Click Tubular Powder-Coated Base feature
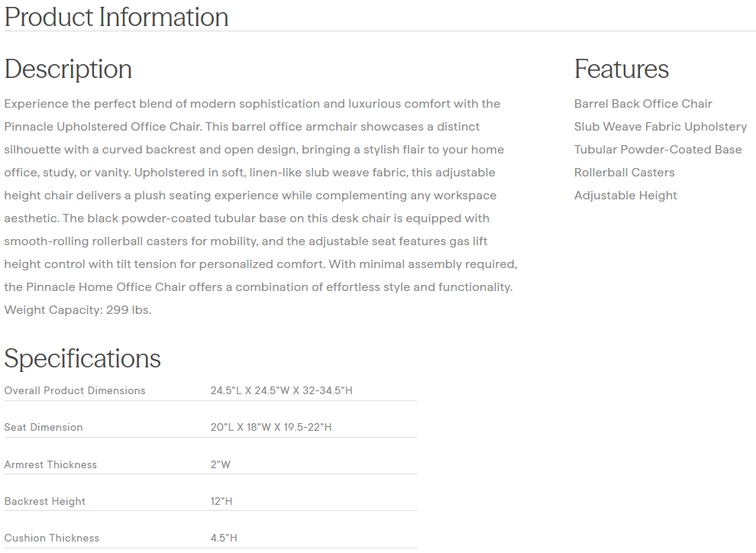The image size is (756, 553). pos(657,150)
